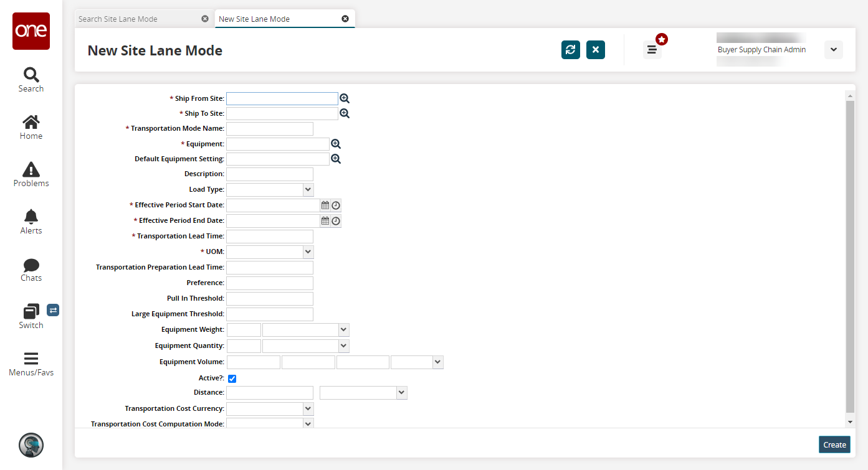Open calendar for Effective Period Start Date

(x=325, y=205)
